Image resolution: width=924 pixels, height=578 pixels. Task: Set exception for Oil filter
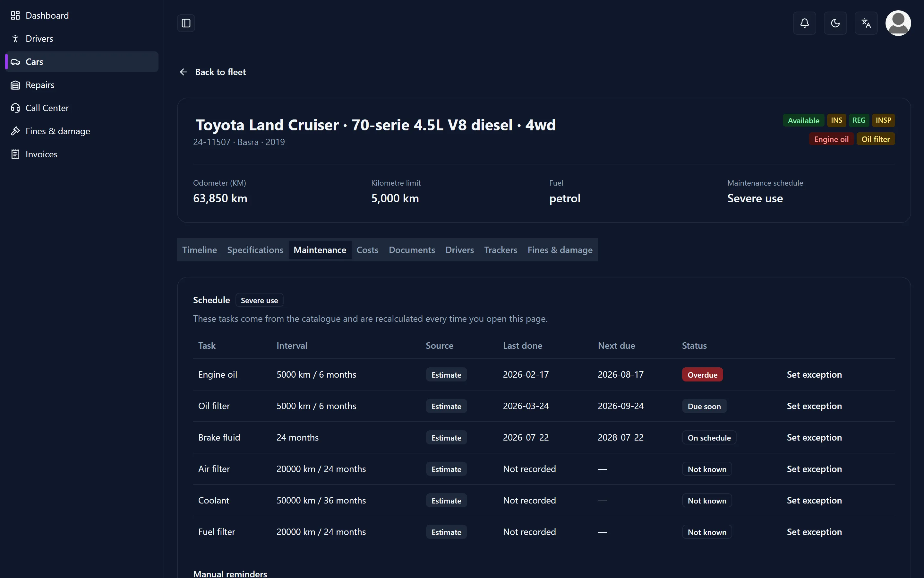coord(814,406)
